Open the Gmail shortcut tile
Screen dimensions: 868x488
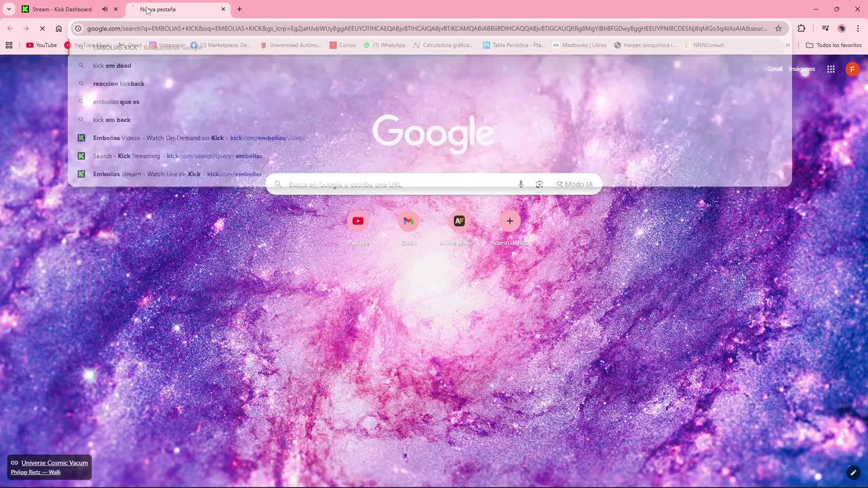click(x=408, y=227)
